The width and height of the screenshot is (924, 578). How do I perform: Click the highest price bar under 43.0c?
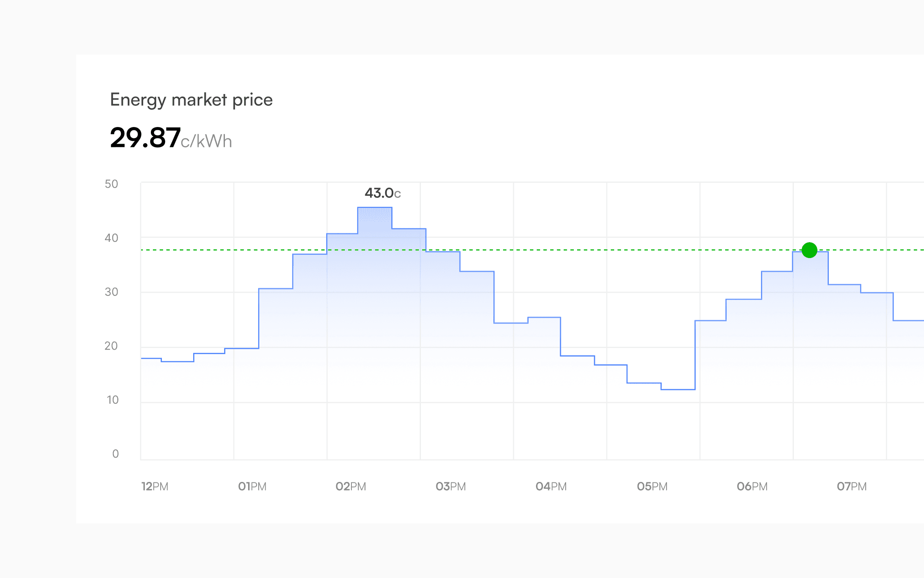pos(375,333)
